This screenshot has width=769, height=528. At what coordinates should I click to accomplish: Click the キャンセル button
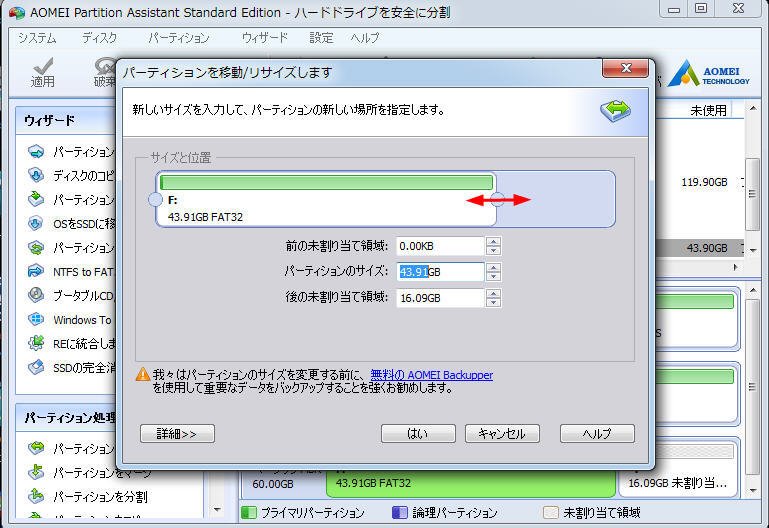pyautogui.click(x=502, y=433)
